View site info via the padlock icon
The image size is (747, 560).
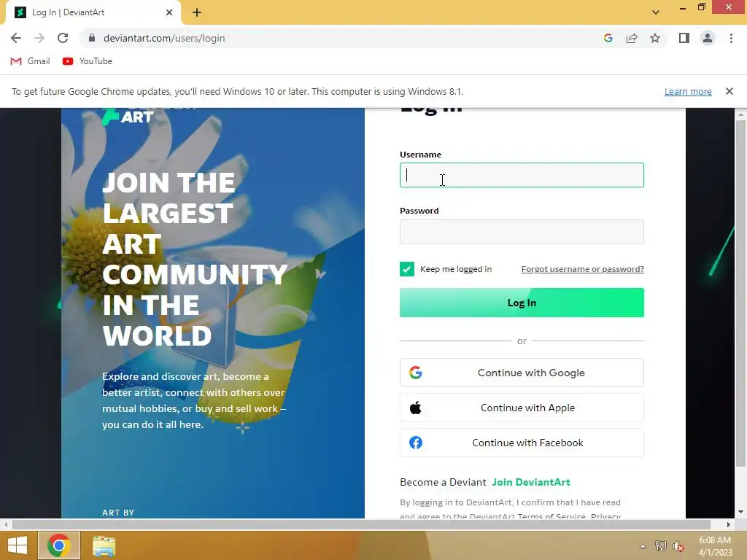(x=92, y=38)
